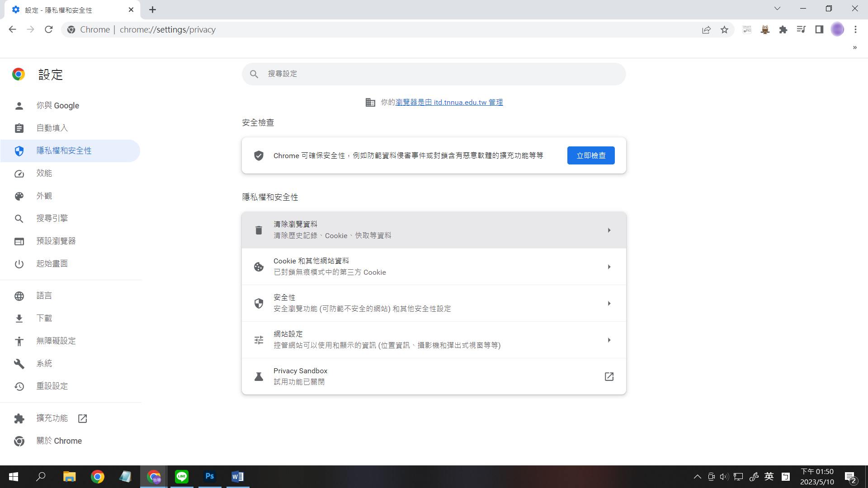
Task: Expand arrow on 網站設定 row
Action: point(609,340)
